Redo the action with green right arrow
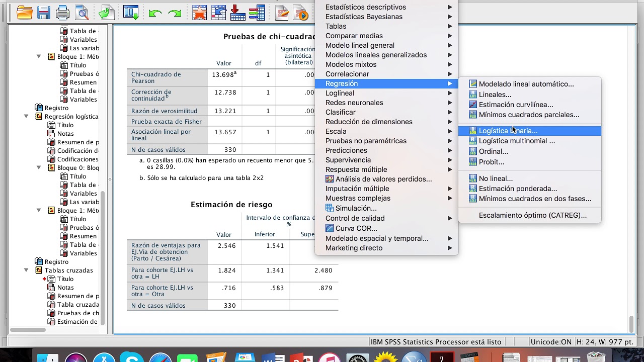The width and height of the screenshot is (644, 362). (x=175, y=13)
